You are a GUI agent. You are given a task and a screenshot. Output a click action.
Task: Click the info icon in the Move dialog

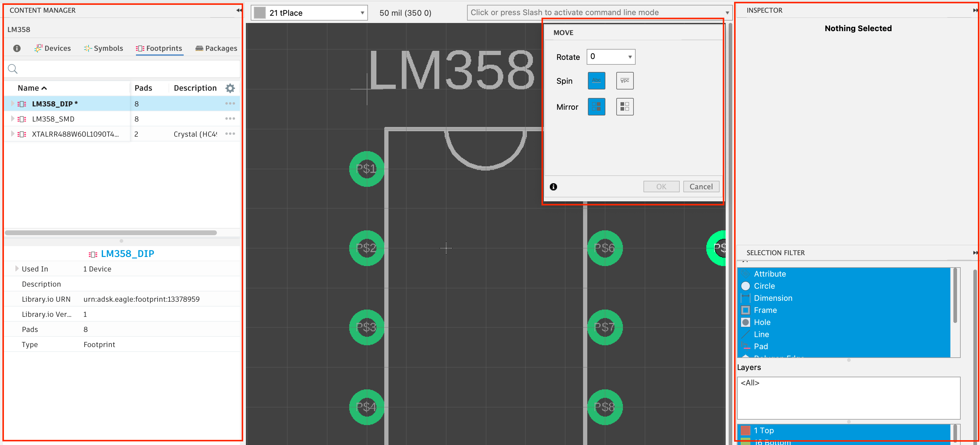click(553, 187)
